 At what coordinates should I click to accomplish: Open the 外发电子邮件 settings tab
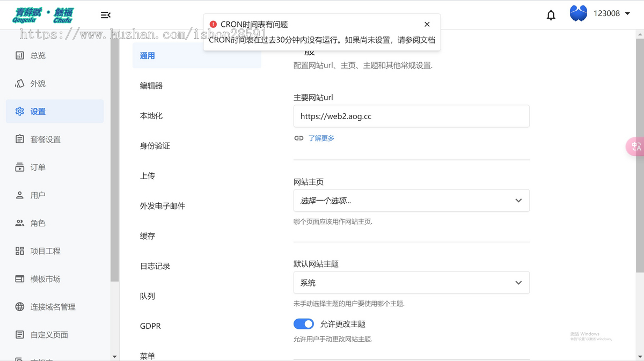click(x=196, y=206)
